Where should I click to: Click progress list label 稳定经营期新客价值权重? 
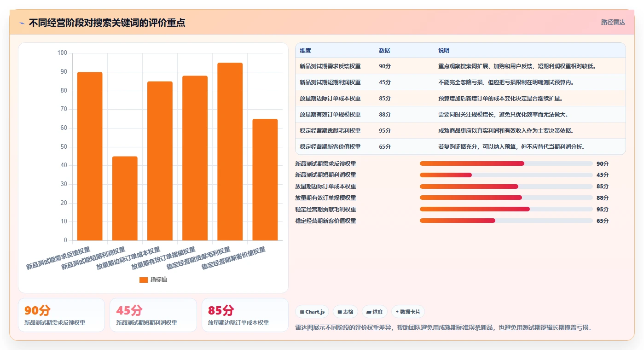coord(325,221)
